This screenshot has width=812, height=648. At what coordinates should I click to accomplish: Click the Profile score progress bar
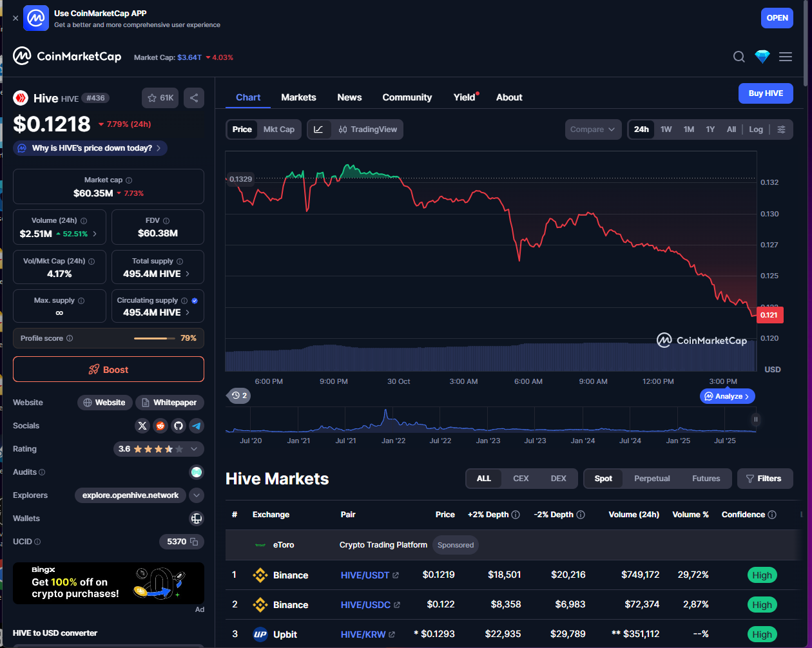154,338
